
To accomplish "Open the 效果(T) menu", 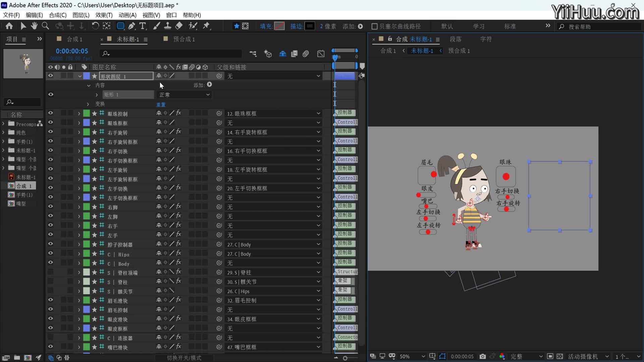I will (x=104, y=15).
